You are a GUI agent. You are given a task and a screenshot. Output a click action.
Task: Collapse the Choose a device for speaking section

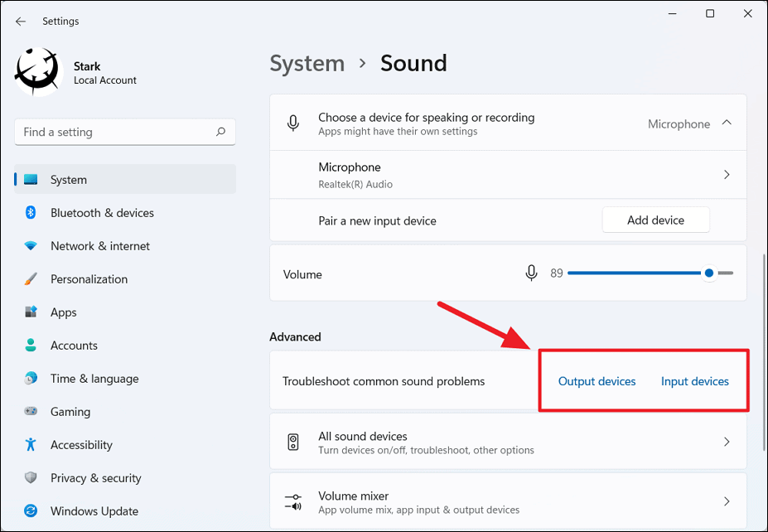tap(727, 122)
